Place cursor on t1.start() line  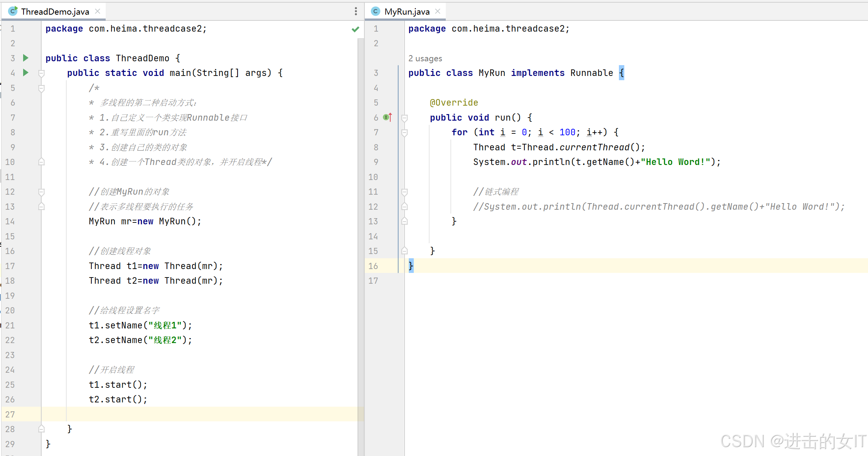coord(118,385)
